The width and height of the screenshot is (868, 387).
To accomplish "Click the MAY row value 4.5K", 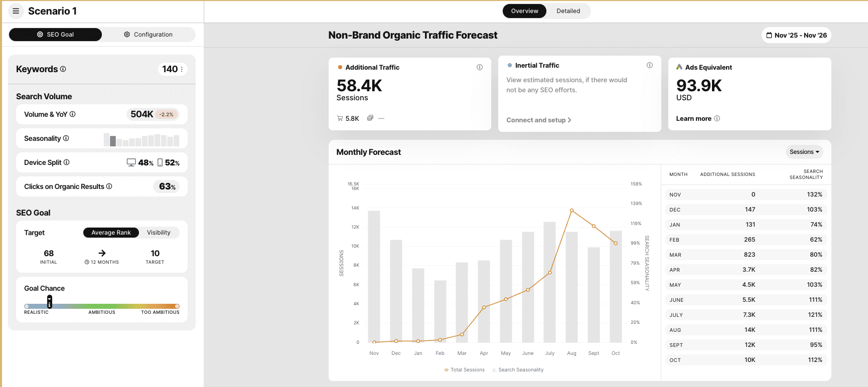I will [749, 285].
